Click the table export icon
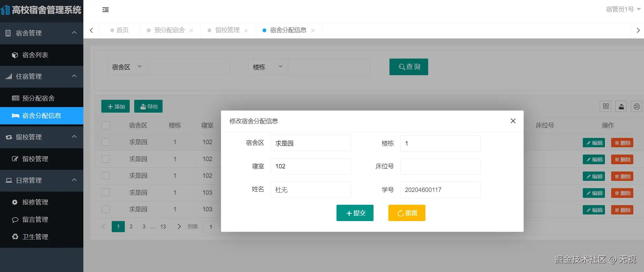This screenshot has height=272, width=644. point(621,106)
